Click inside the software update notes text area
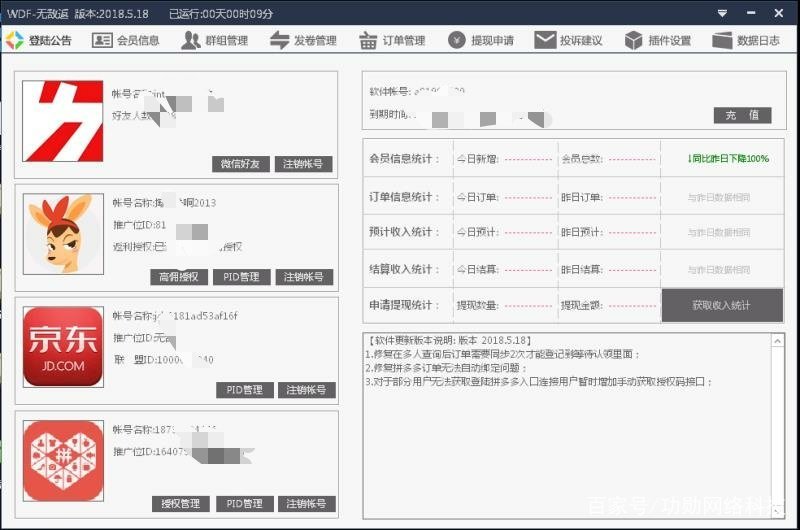The image size is (800, 530). click(572, 440)
